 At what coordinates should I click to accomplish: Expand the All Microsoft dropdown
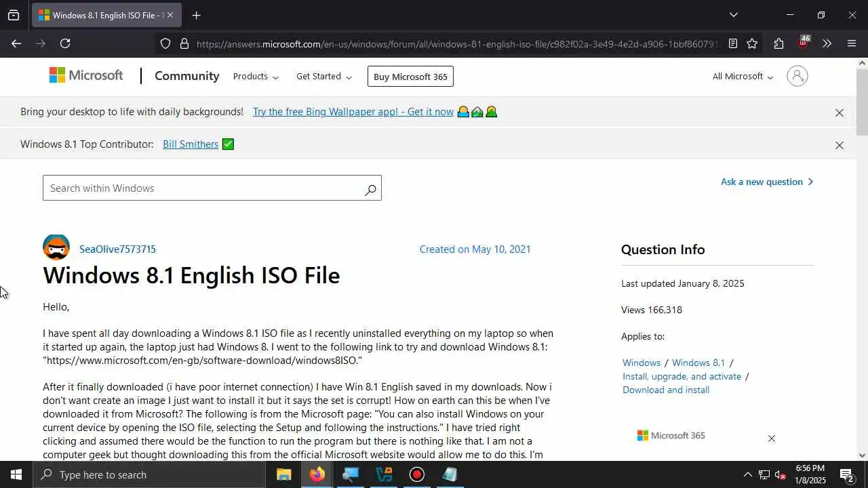[743, 77]
